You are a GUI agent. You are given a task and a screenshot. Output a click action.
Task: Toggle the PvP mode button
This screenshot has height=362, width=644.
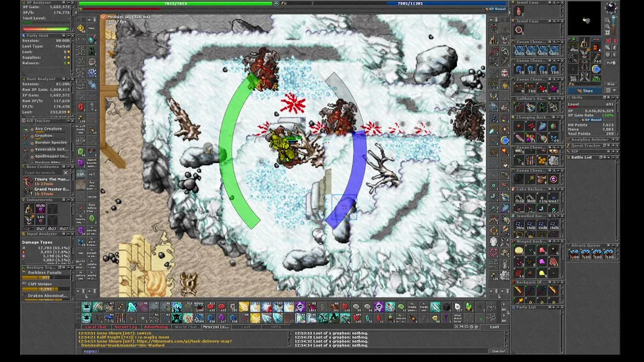tap(611, 62)
